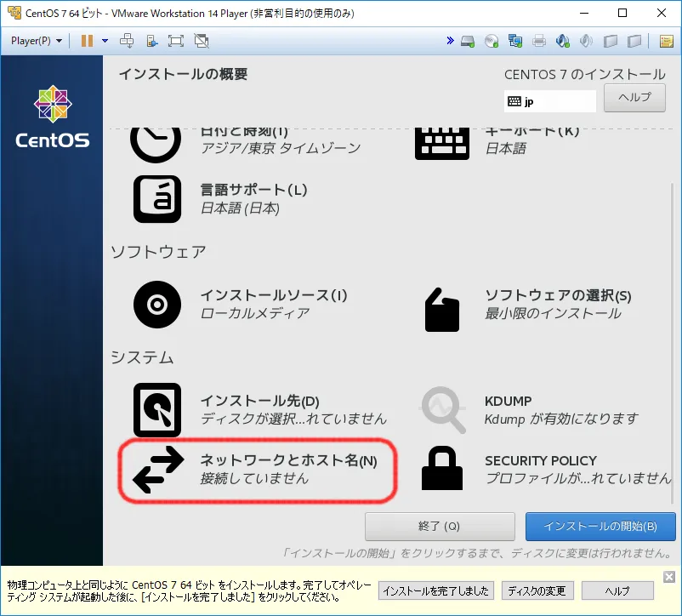Screen dimensions: 682x616
Task: Click the installer vertical scrollbar
Action: pos(673,344)
